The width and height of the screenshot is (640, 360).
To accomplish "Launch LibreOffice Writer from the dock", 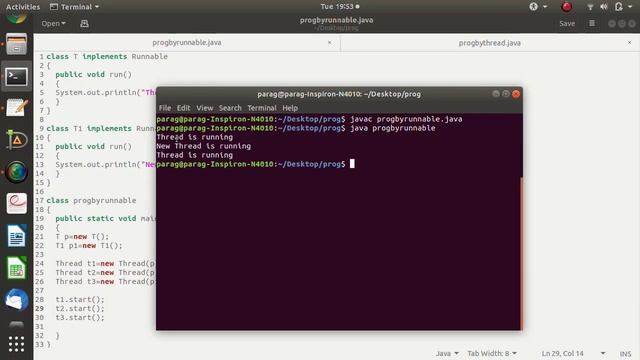I will tap(16, 236).
